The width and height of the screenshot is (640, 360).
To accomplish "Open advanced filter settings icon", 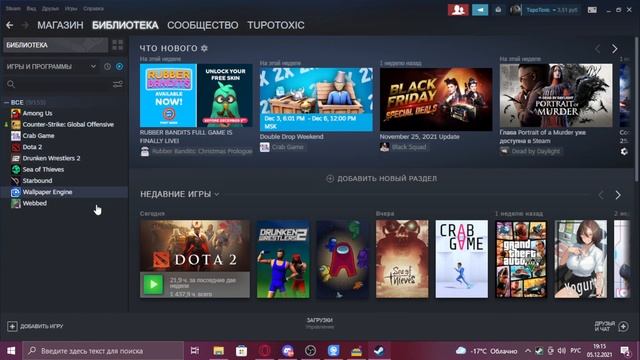I will [x=118, y=84].
